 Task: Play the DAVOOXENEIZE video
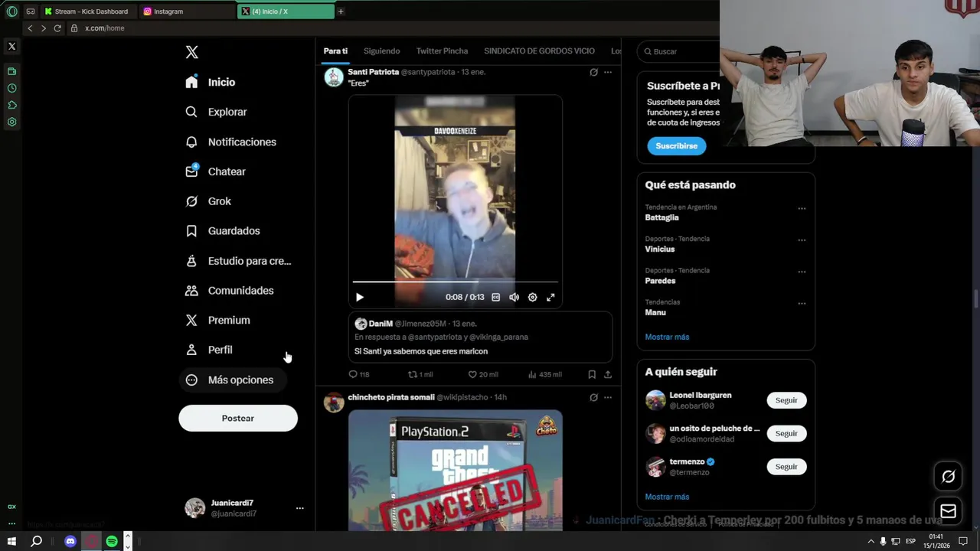[x=360, y=297]
